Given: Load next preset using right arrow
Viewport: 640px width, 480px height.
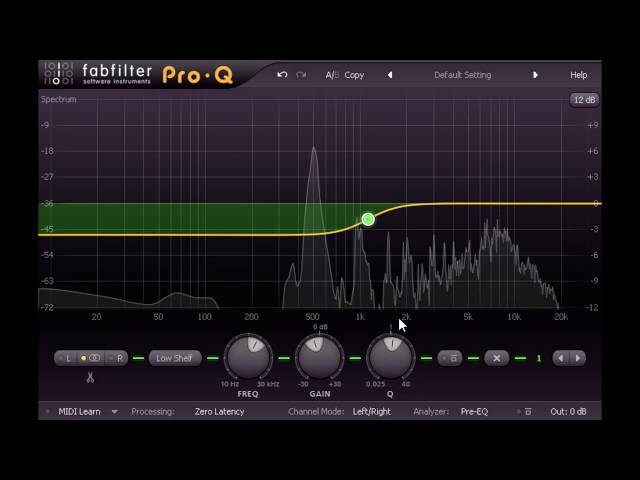Looking at the screenshot, I should coord(535,75).
